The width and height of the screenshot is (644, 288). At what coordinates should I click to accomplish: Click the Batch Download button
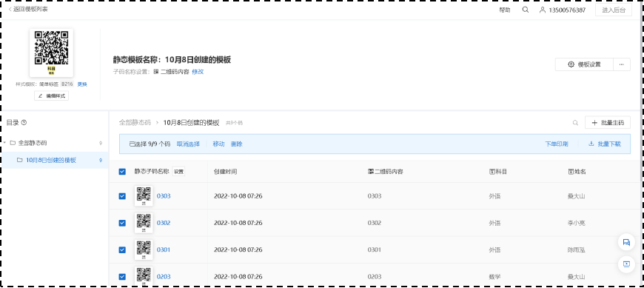[605, 144]
